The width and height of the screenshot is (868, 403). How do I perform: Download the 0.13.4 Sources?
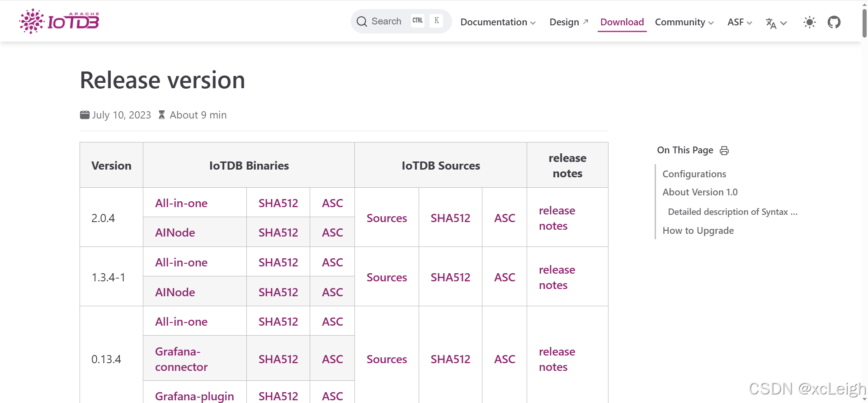point(387,359)
